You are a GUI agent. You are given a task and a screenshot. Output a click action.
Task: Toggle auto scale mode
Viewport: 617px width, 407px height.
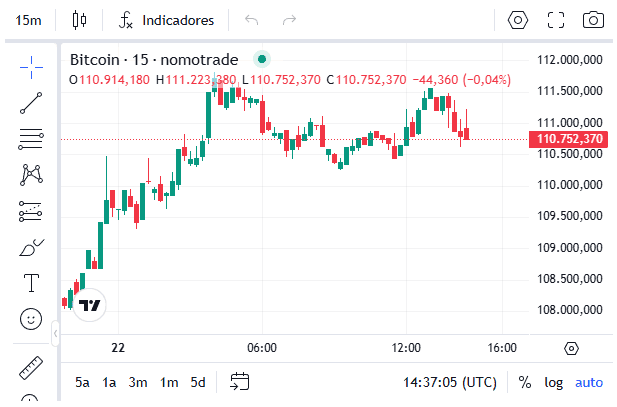pyautogui.click(x=589, y=382)
